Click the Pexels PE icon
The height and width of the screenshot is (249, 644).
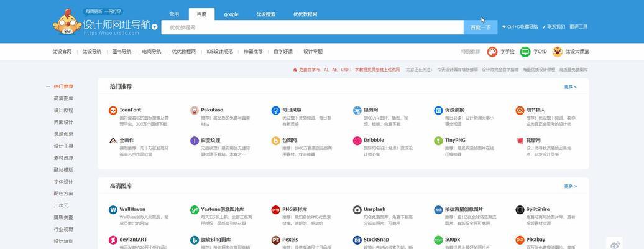point(275,240)
